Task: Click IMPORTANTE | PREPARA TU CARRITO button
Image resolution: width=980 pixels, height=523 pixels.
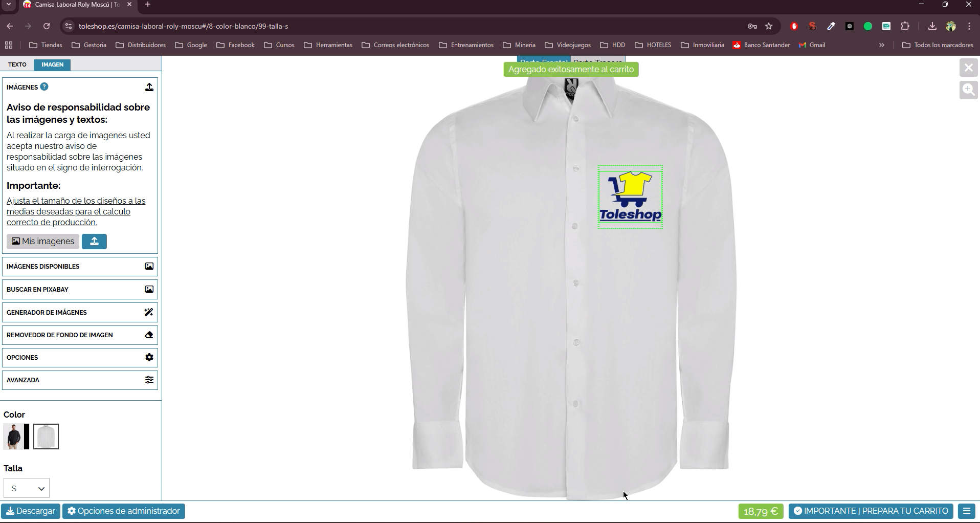Action: (871, 511)
